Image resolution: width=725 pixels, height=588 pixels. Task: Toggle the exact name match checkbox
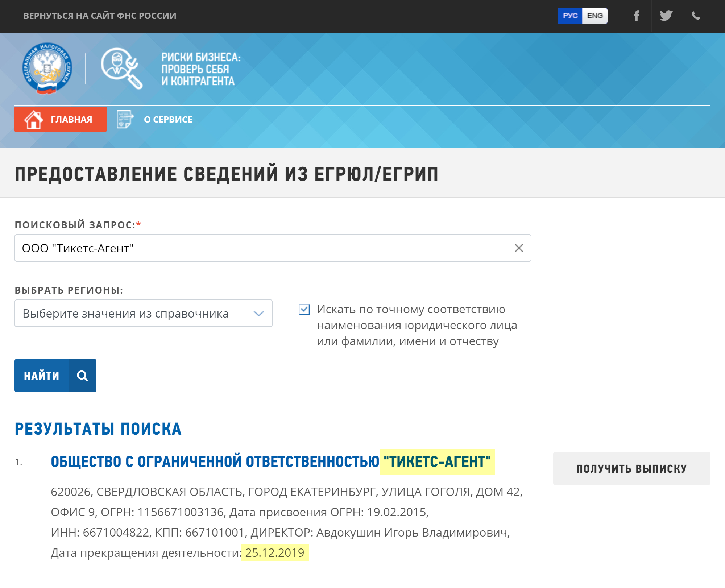click(x=304, y=309)
